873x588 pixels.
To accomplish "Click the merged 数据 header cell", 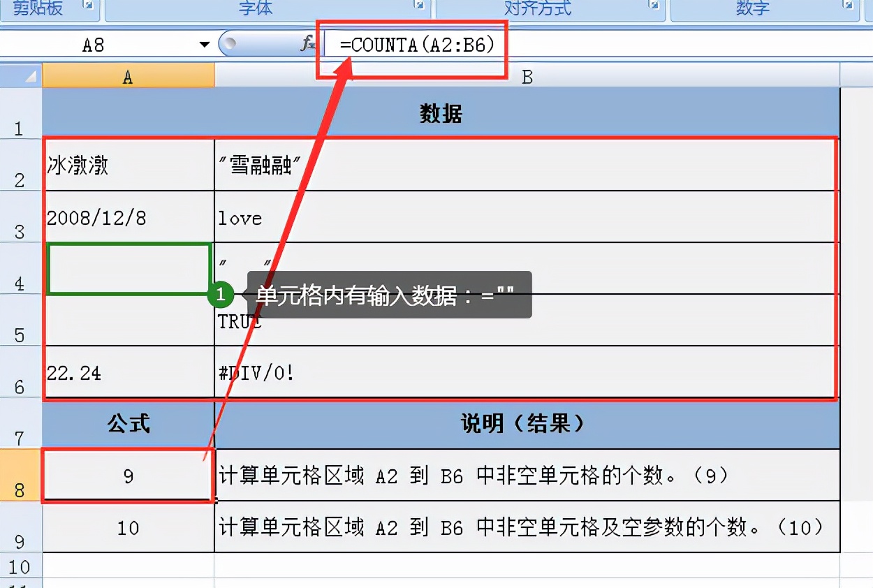I will (441, 113).
